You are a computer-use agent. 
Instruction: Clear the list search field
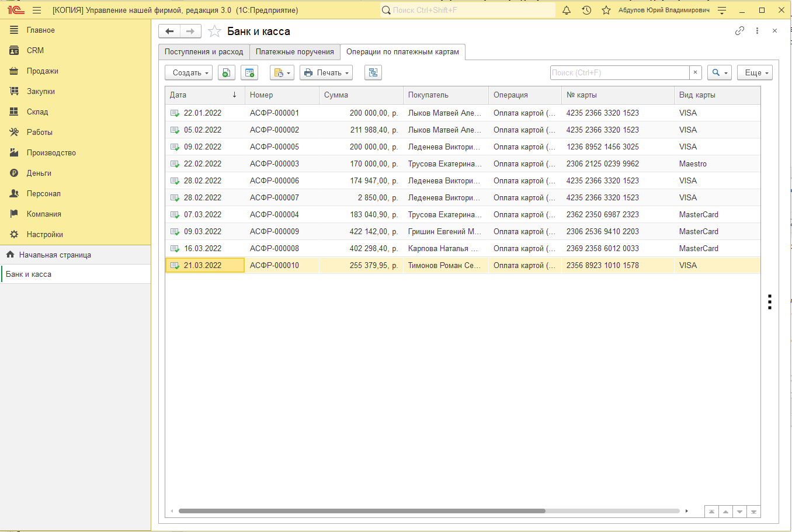pos(695,72)
